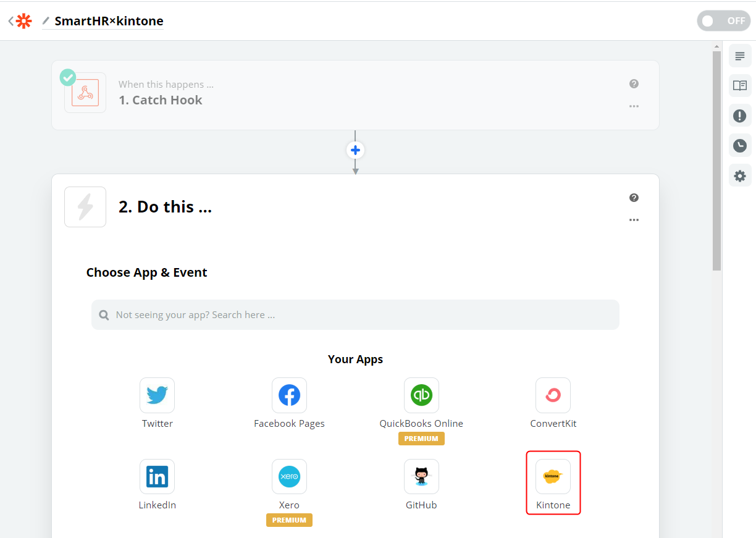Open the alerts exclamation sidebar icon
Viewport: 756px width, 538px height.
coord(740,116)
